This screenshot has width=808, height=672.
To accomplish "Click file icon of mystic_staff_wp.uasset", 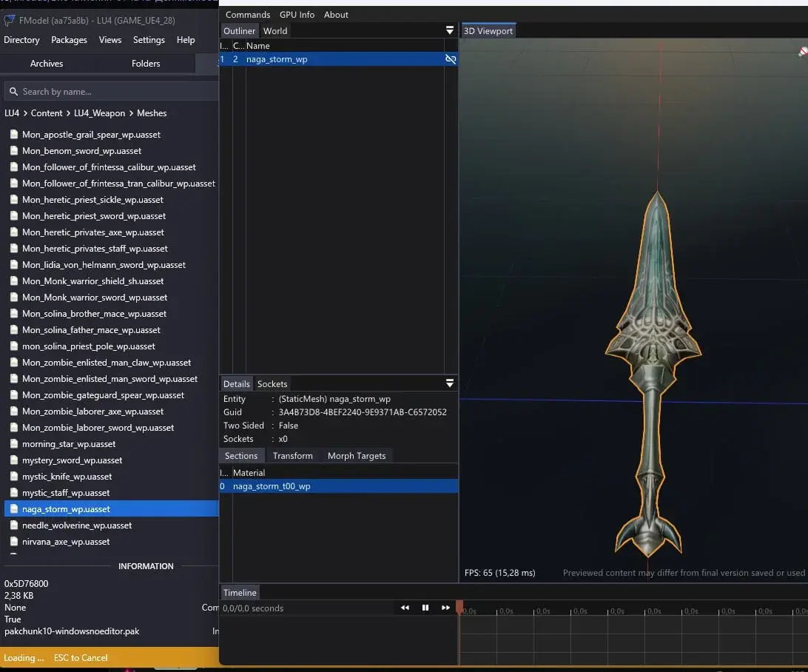I will click(x=14, y=493).
